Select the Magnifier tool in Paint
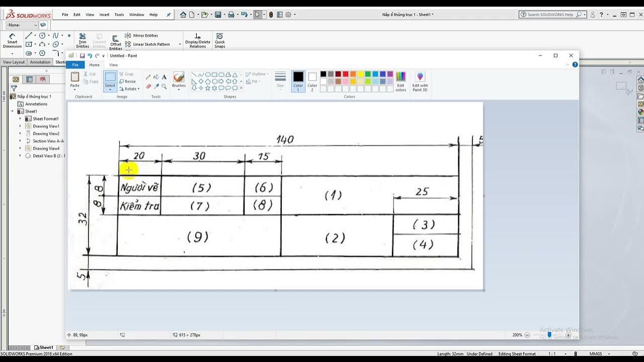The width and height of the screenshot is (644, 362). pyautogui.click(x=164, y=86)
